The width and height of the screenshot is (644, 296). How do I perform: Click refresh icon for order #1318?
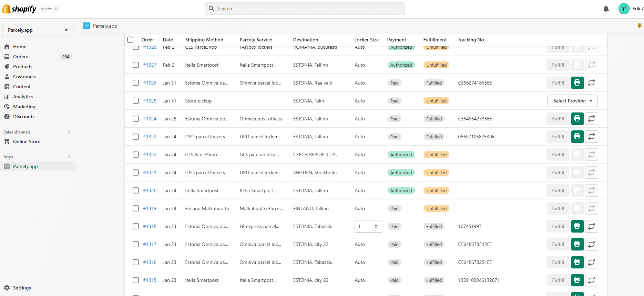pyautogui.click(x=592, y=226)
